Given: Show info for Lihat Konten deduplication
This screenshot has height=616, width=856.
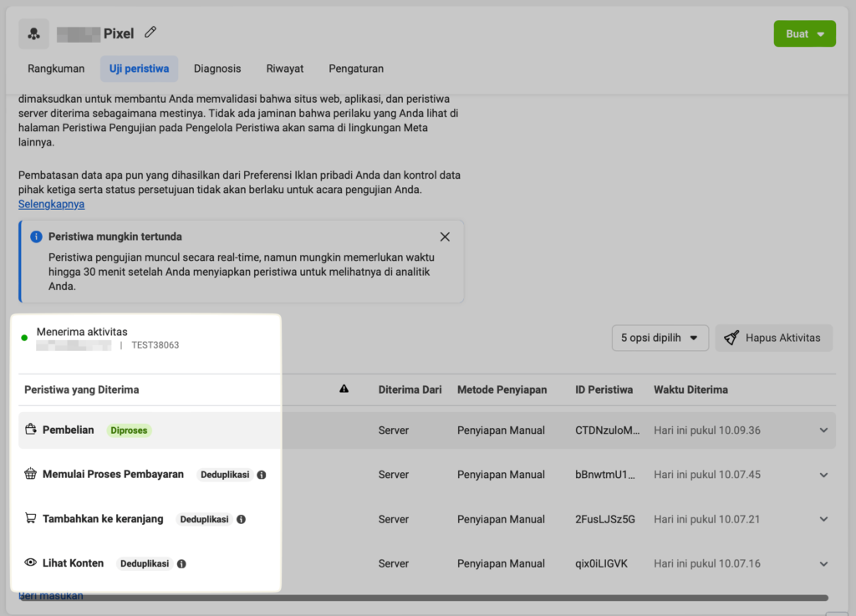Looking at the screenshot, I should point(181,563).
